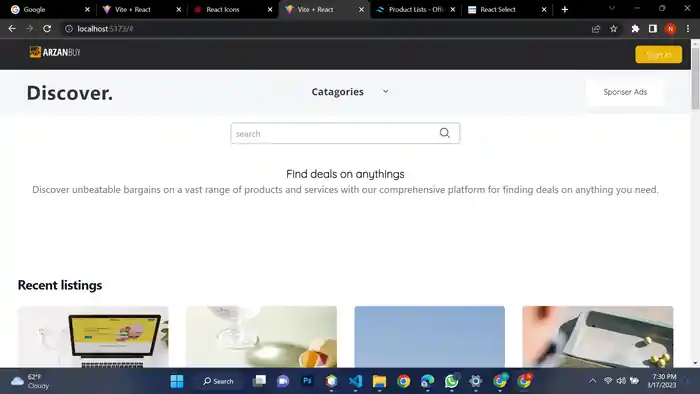Share this page icon
This screenshot has height=394, width=700.
pyautogui.click(x=596, y=29)
